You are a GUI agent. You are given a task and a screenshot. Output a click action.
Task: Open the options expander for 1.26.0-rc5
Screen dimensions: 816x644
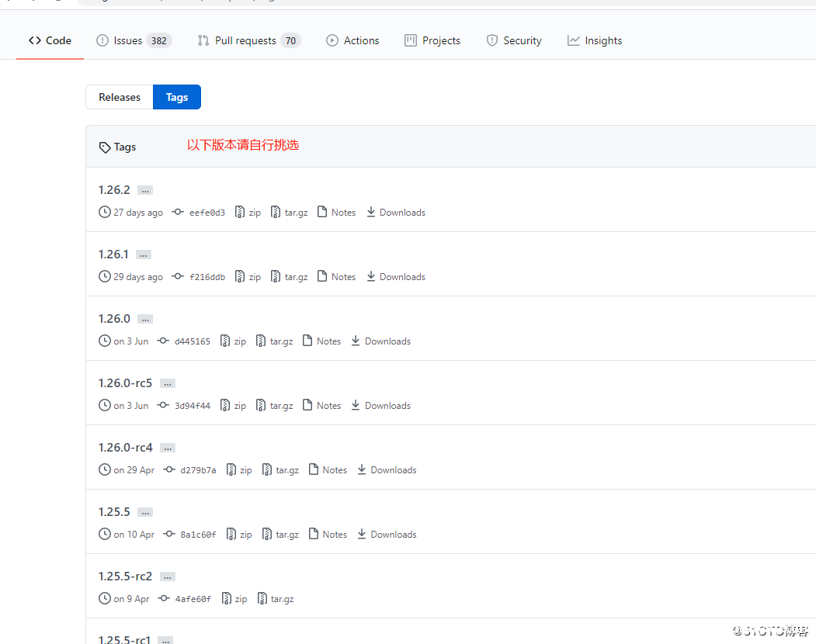167,383
